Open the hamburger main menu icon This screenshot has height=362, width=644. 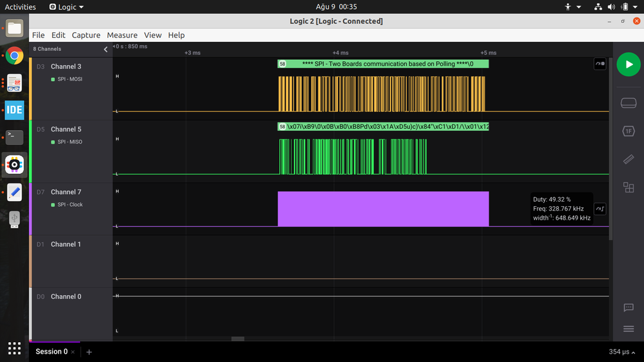point(629,329)
